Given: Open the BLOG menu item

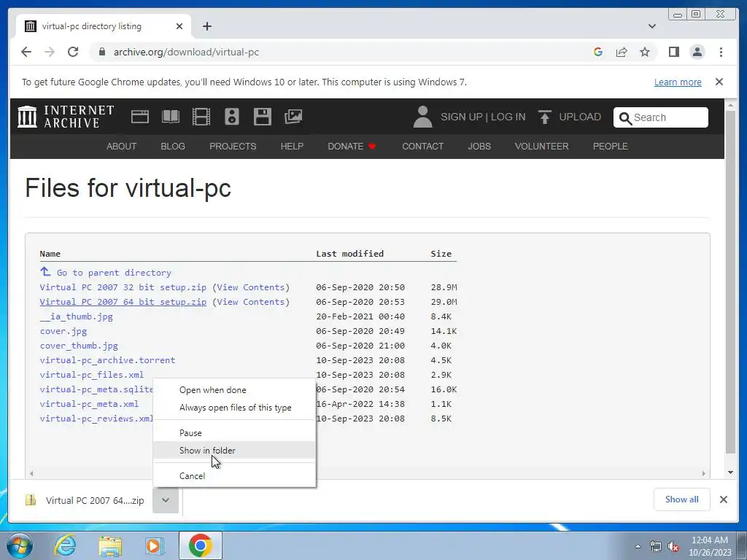Looking at the screenshot, I should [x=172, y=146].
